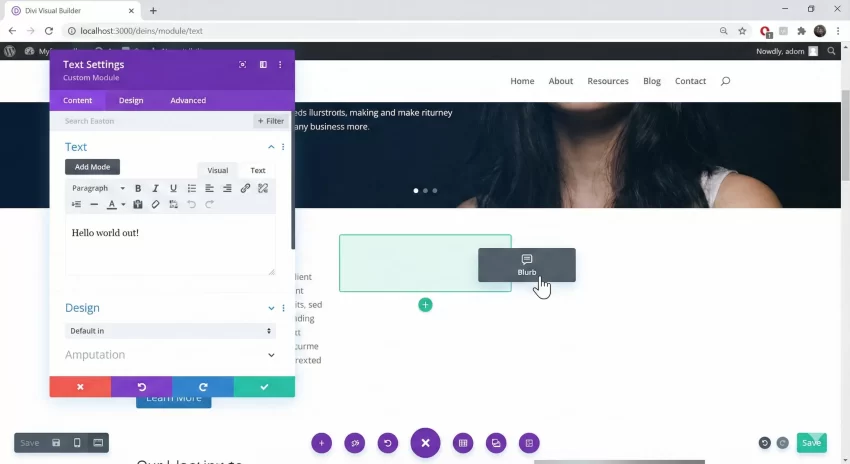Expand Text Settings modal to fullscreen
The width and height of the screenshot is (850, 464).
click(242, 65)
